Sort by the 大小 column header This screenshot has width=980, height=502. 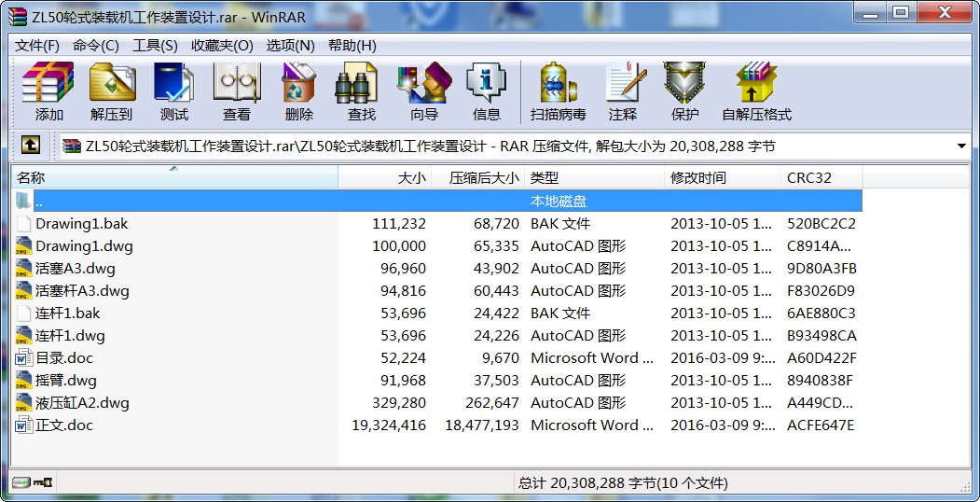point(385,178)
